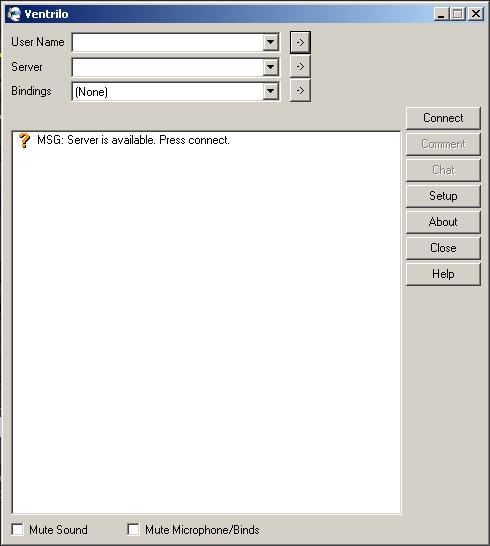Click the arrow button beside Bindings field

pyautogui.click(x=300, y=91)
